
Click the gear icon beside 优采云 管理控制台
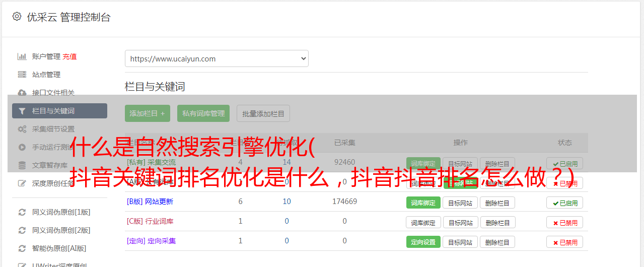(17, 17)
